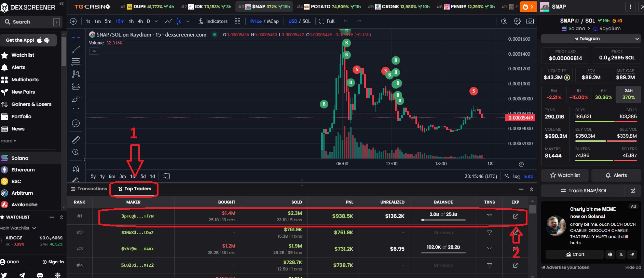Click the circled plus compare symbol icon
This screenshot has height=278, width=644.
point(73,22)
